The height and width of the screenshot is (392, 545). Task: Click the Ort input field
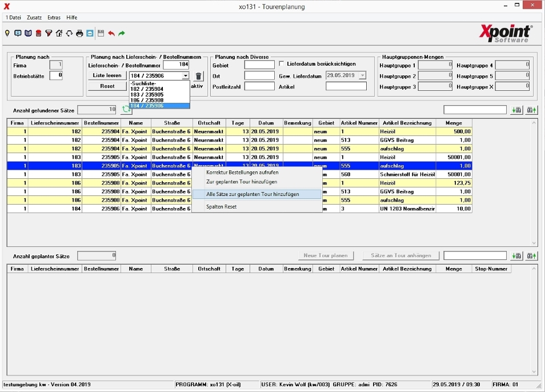tap(259, 75)
